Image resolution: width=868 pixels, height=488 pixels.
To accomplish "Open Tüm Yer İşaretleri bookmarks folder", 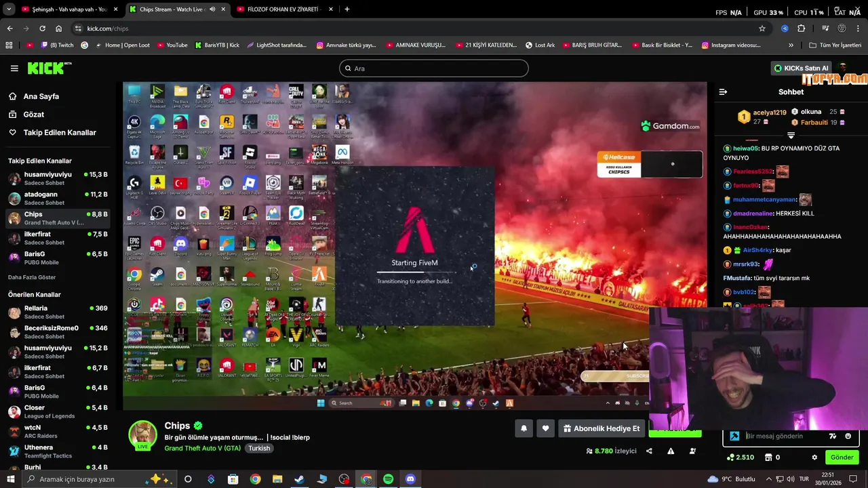I will [x=835, y=45].
